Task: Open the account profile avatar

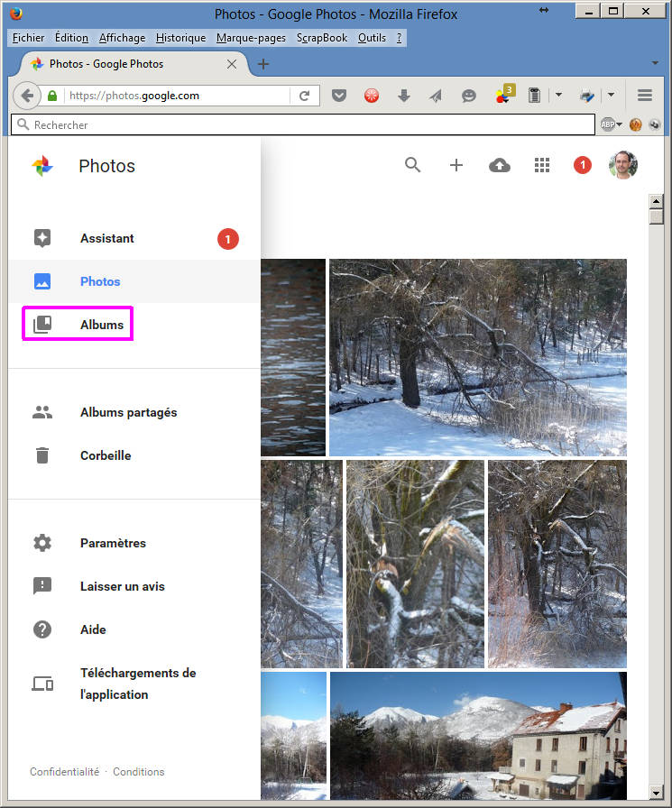Action: [623, 165]
